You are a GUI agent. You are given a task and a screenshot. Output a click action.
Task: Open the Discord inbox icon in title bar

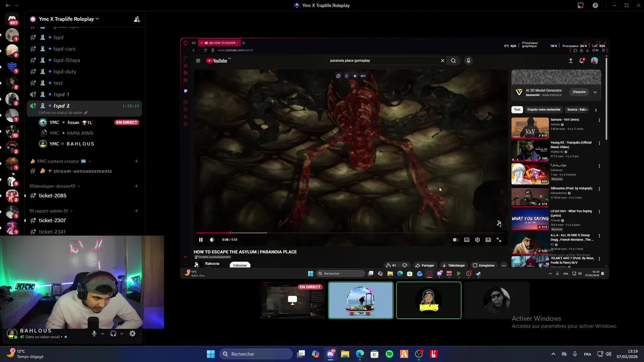coord(581,6)
